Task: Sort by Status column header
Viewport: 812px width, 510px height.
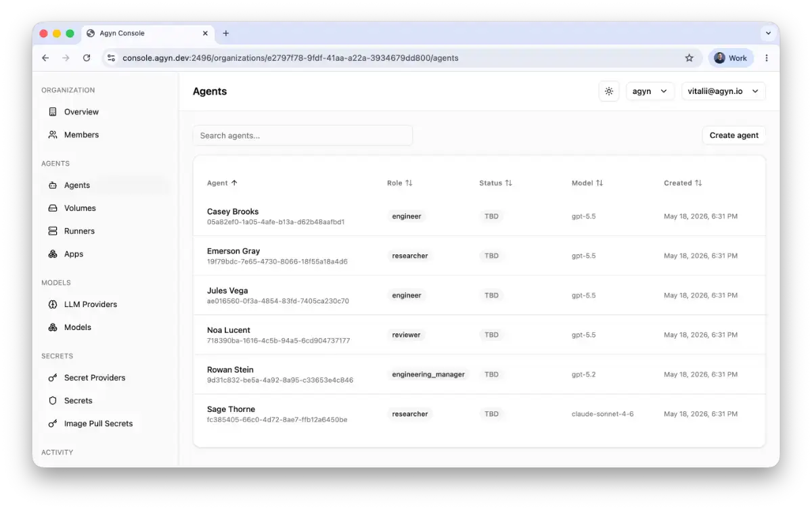Action: [x=496, y=183]
